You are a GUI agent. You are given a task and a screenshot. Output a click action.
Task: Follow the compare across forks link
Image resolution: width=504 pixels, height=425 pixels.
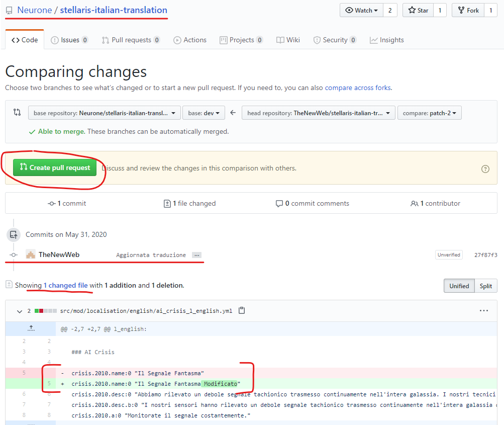pos(358,88)
